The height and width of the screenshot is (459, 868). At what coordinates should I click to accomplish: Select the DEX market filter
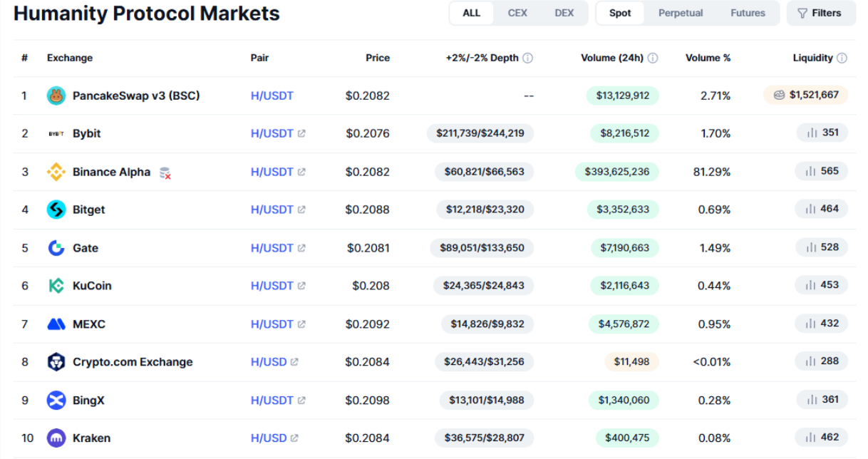(x=564, y=13)
